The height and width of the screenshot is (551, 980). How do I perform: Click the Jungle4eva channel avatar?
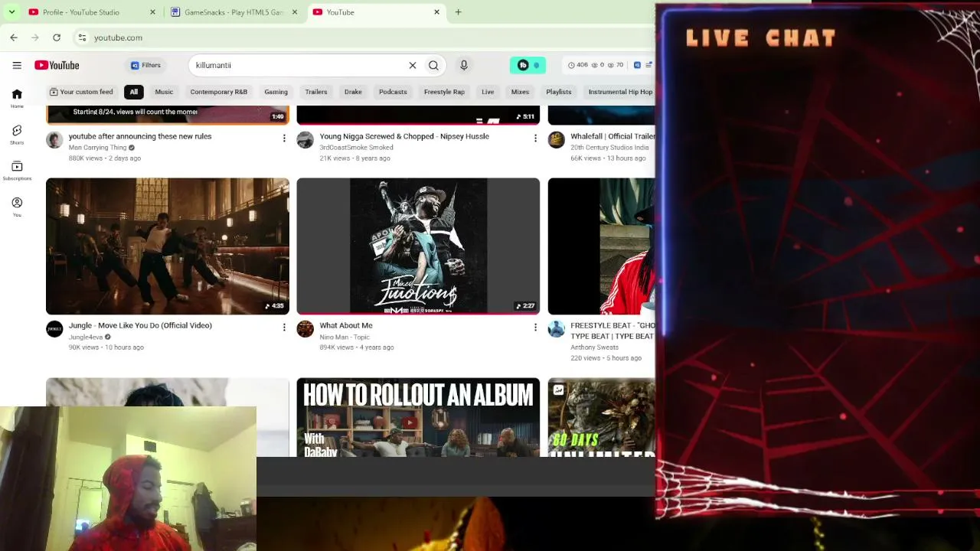(54, 329)
